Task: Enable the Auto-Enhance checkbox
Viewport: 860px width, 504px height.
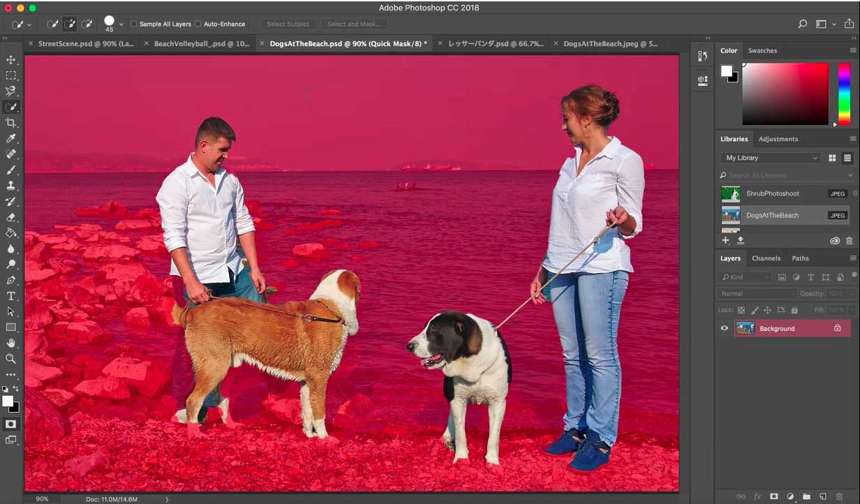Action: point(198,24)
